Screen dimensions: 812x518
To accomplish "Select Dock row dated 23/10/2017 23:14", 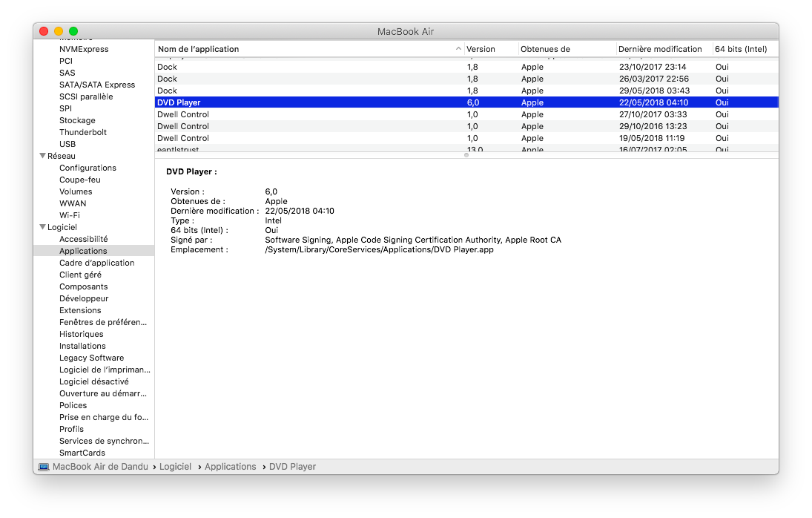I will (466, 68).
